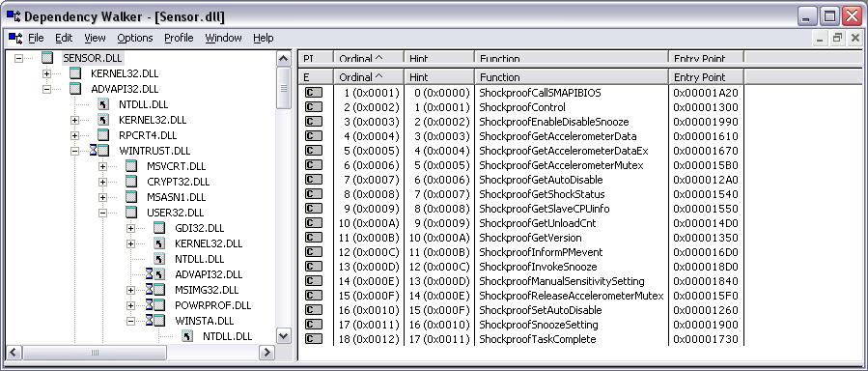Image resolution: width=868 pixels, height=371 pixels.
Task: Sort by the Entry Point column header
Action: 706,77
